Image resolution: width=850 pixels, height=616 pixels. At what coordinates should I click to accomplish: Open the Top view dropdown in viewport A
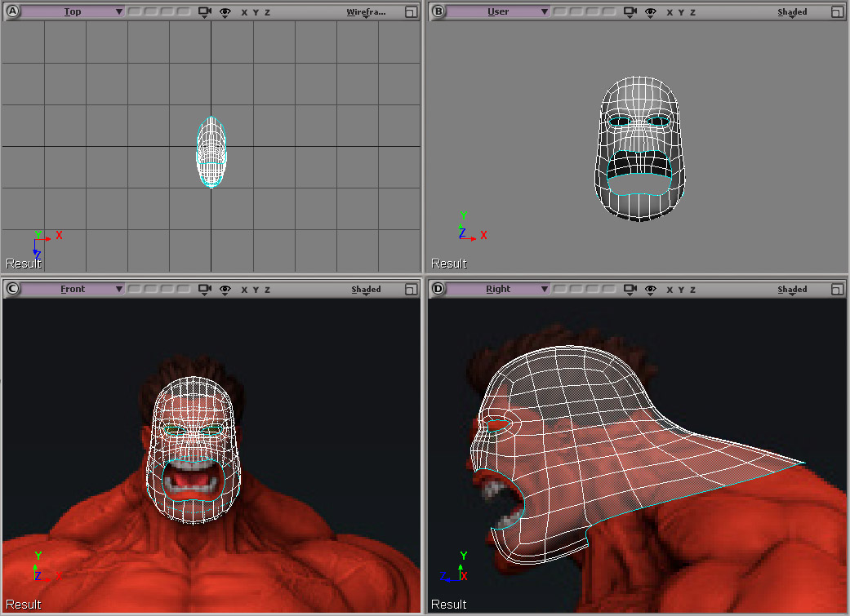click(73, 11)
